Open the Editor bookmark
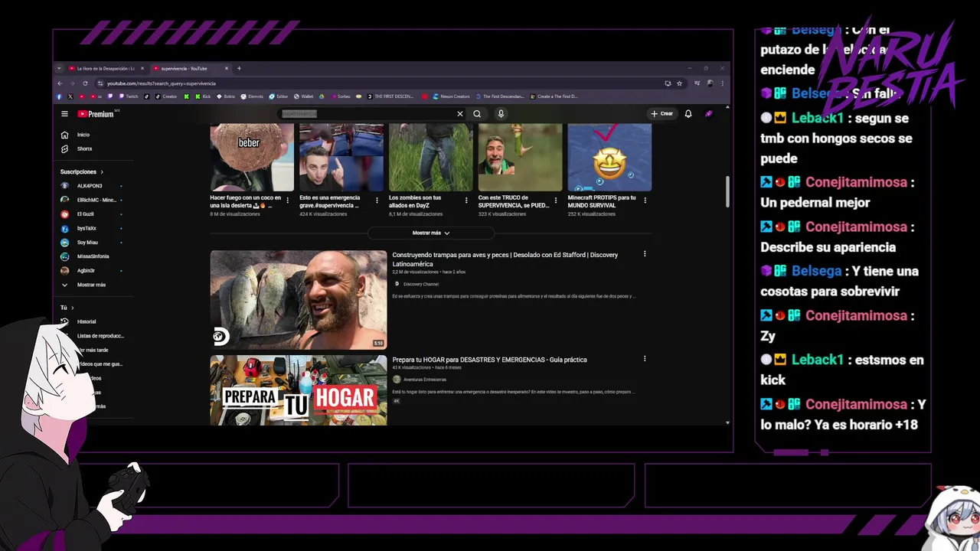 pyautogui.click(x=279, y=96)
